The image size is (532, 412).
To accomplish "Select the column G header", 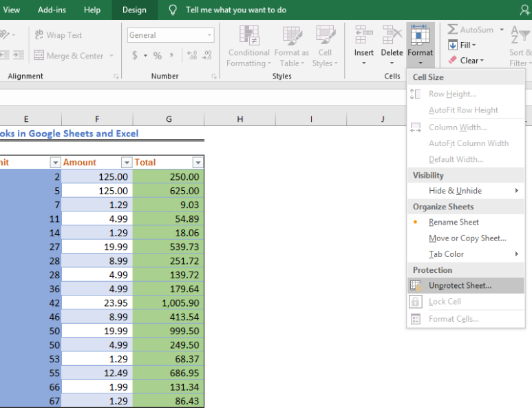I will (x=169, y=119).
